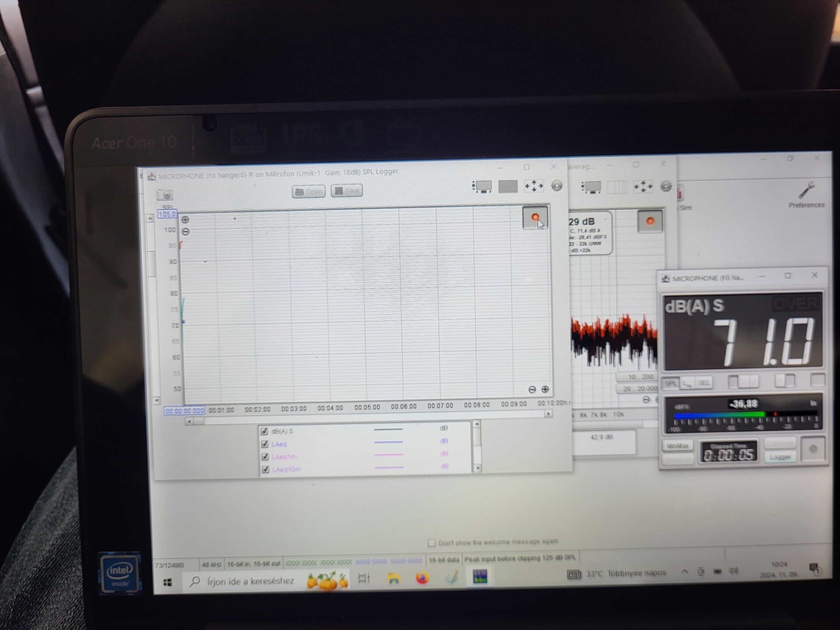Tick Don't show the welcome message again
This screenshot has width=840, height=630.
click(432, 542)
